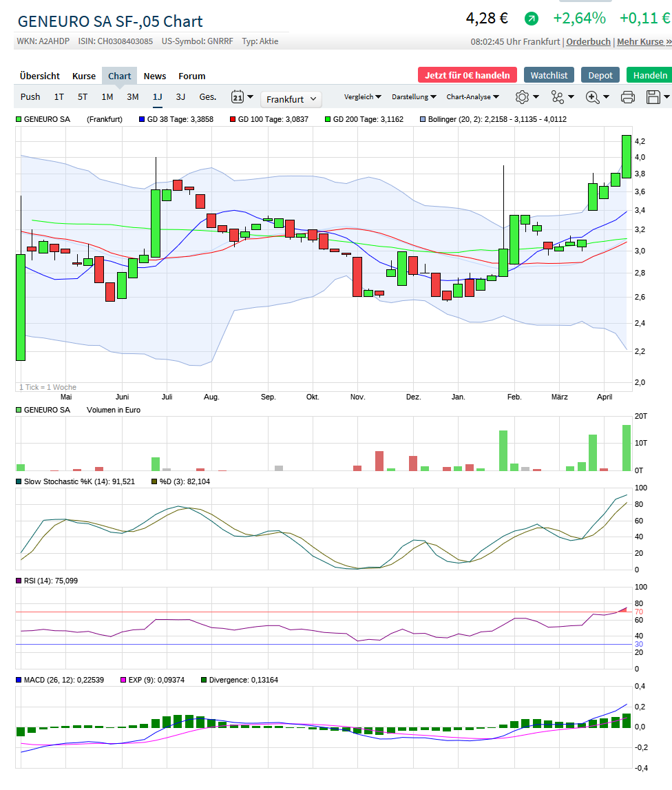
Task: Select the Chart tab
Action: 119,76
